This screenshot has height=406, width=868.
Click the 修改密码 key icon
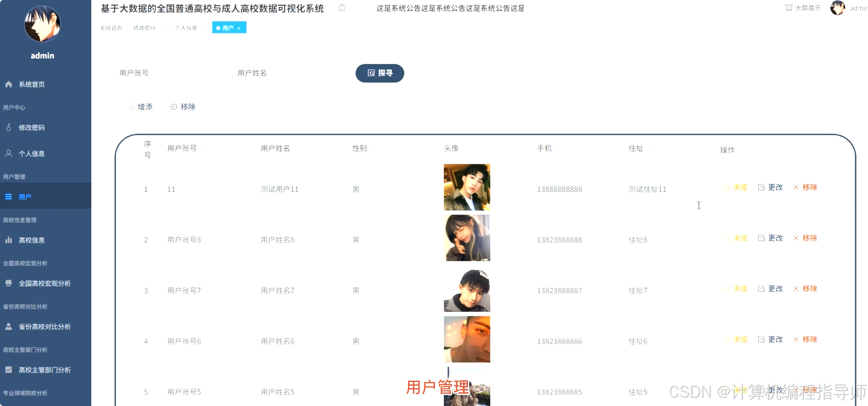[x=8, y=127]
